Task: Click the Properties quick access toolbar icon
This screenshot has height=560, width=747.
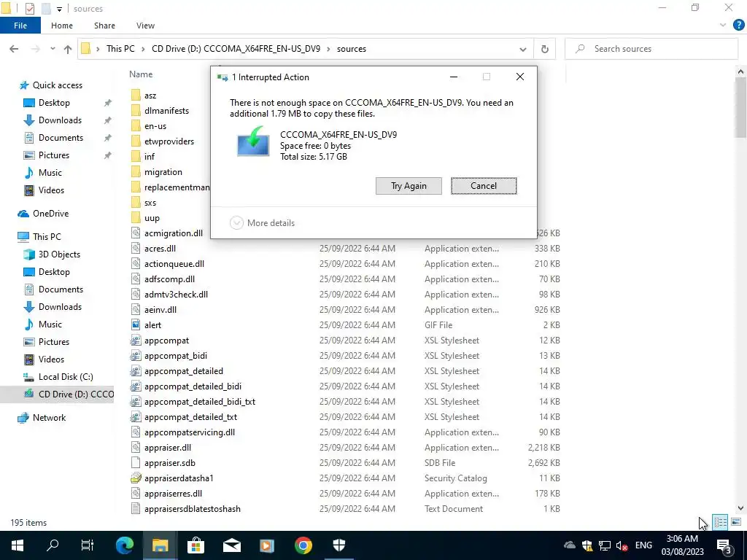Action: point(29,8)
